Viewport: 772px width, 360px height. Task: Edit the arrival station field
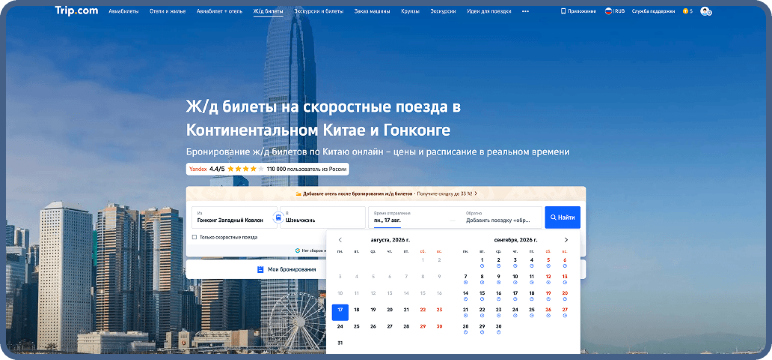pos(323,217)
